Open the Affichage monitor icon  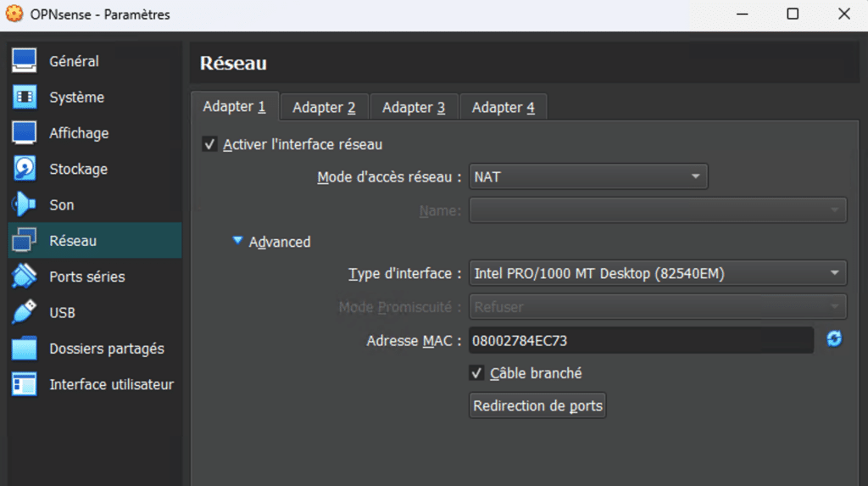(x=25, y=133)
